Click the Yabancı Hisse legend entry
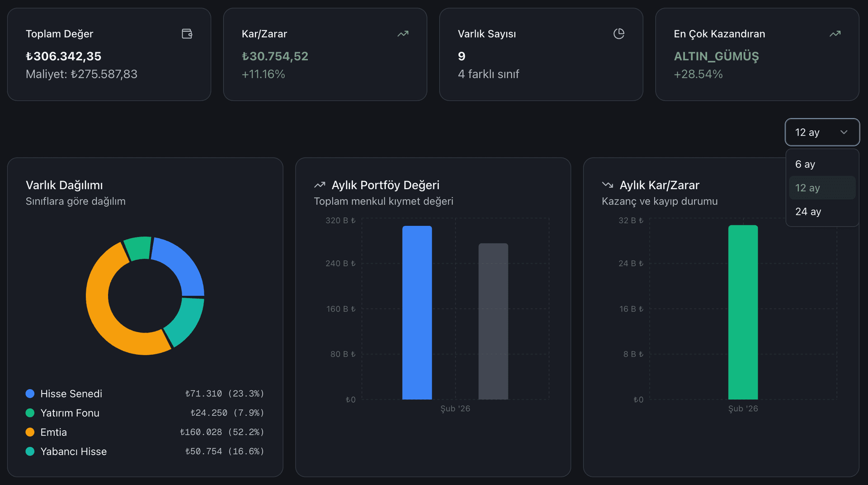The width and height of the screenshot is (868, 485). 73,452
